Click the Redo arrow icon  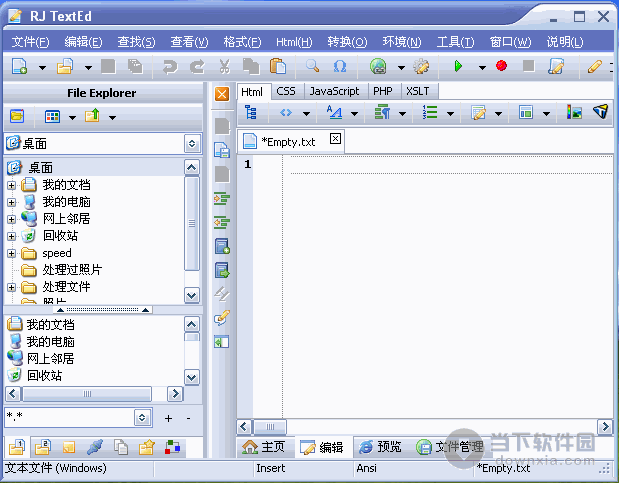pos(197,66)
